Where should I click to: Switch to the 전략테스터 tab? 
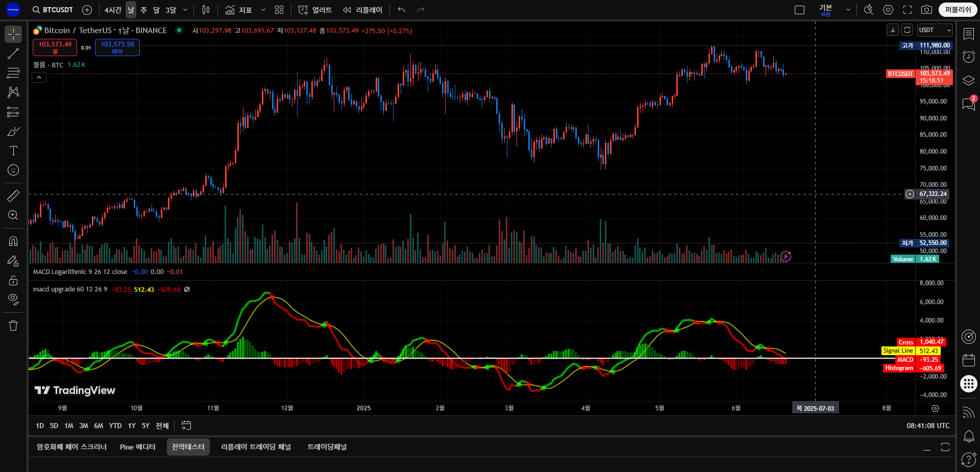[188, 447]
